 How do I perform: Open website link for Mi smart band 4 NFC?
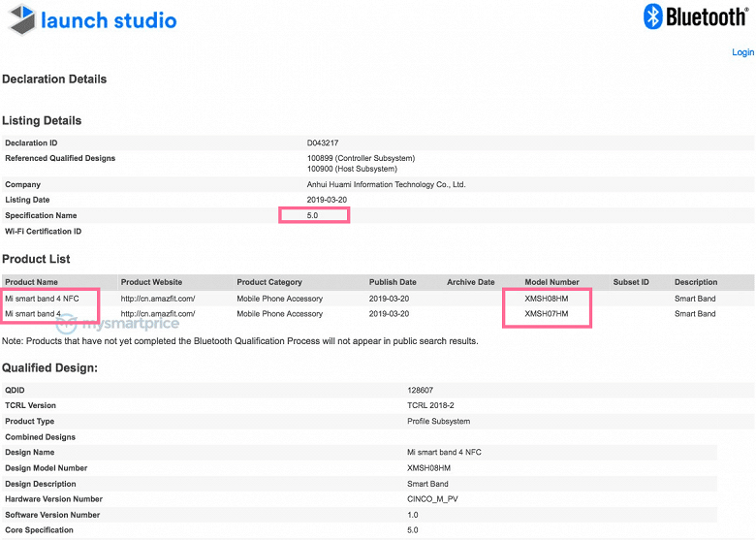[x=158, y=299]
